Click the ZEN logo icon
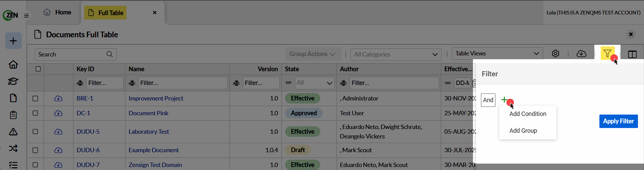This screenshot has width=644, height=170. click(x=10, y=15)
